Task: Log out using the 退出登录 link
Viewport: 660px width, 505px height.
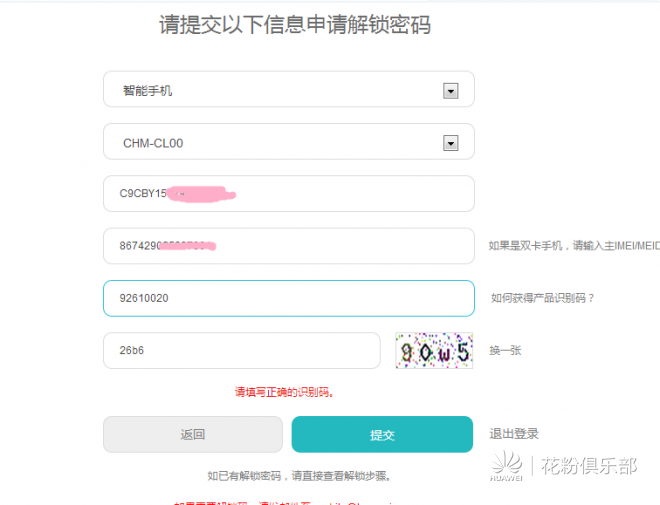Action: [x=514, y=433]
